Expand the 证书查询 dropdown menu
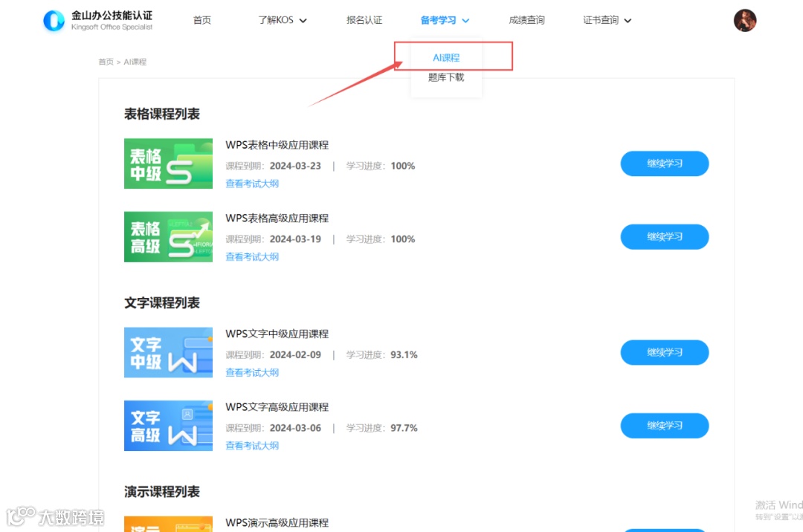 click(607, 20)
